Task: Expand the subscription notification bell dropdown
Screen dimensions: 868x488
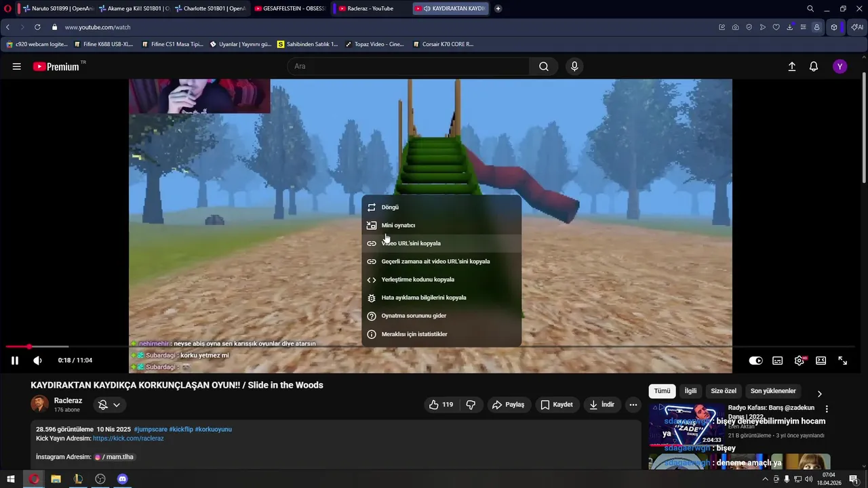Action: [109, 405]
